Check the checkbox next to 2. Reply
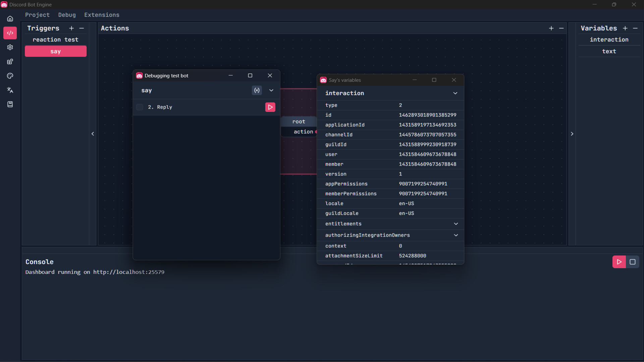644x362 pixels. tap(140, 107)
